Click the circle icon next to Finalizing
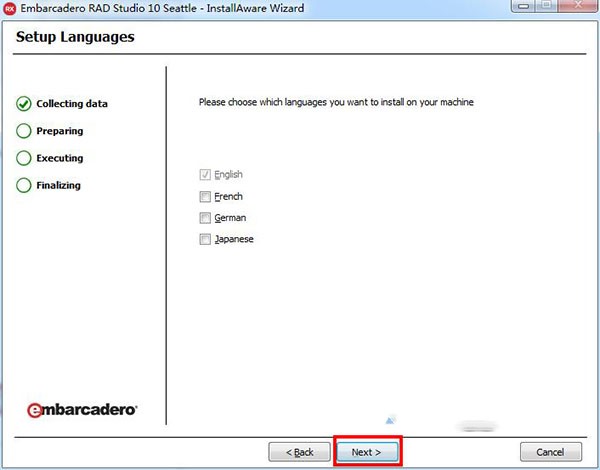600x470 pixels. click(x=24, y=185)
